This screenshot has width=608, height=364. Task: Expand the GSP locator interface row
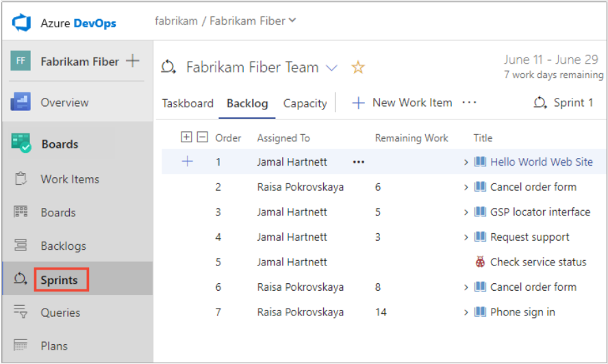coord(466,212)
